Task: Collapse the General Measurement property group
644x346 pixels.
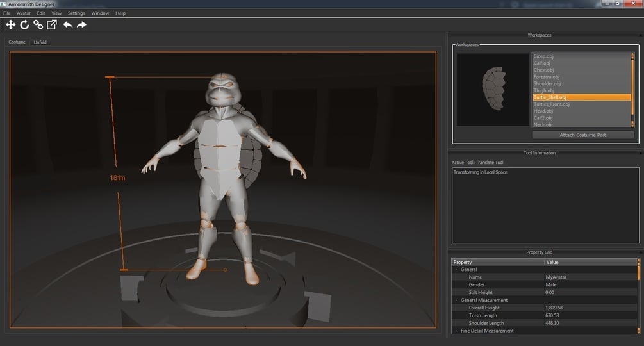Action: 456,300
